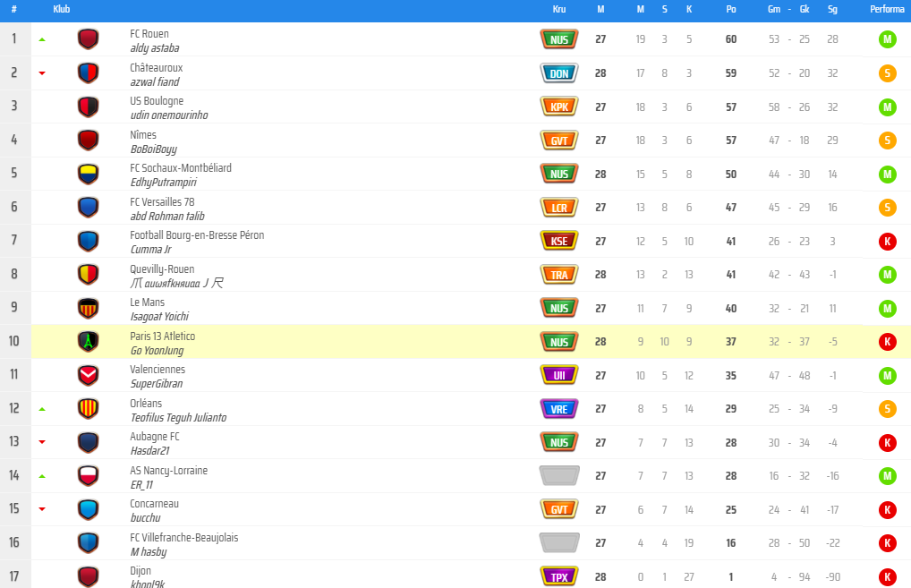Open the Le Mans club link

[x=147, y=303]
